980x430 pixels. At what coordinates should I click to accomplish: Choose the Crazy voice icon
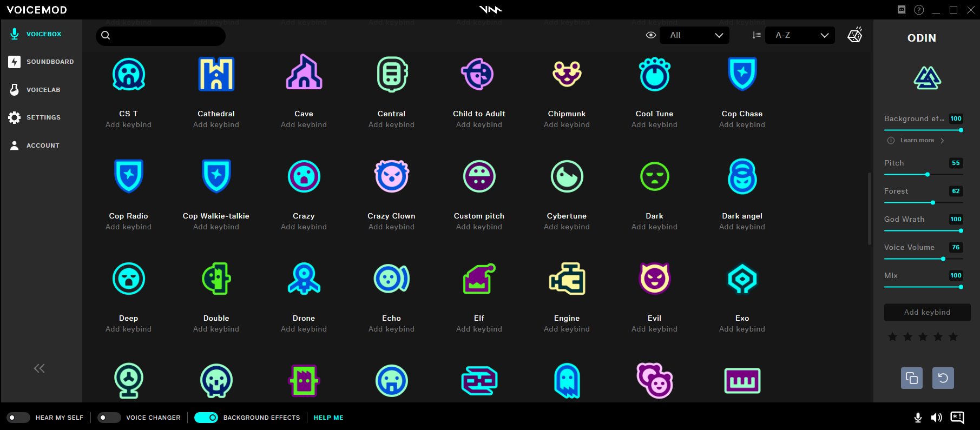[x=304, y=176]
